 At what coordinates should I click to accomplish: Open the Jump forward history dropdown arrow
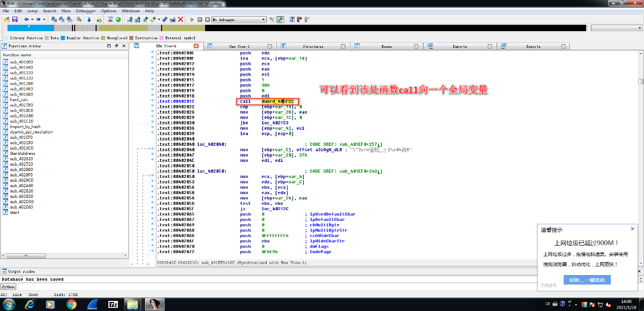point(44,19)
